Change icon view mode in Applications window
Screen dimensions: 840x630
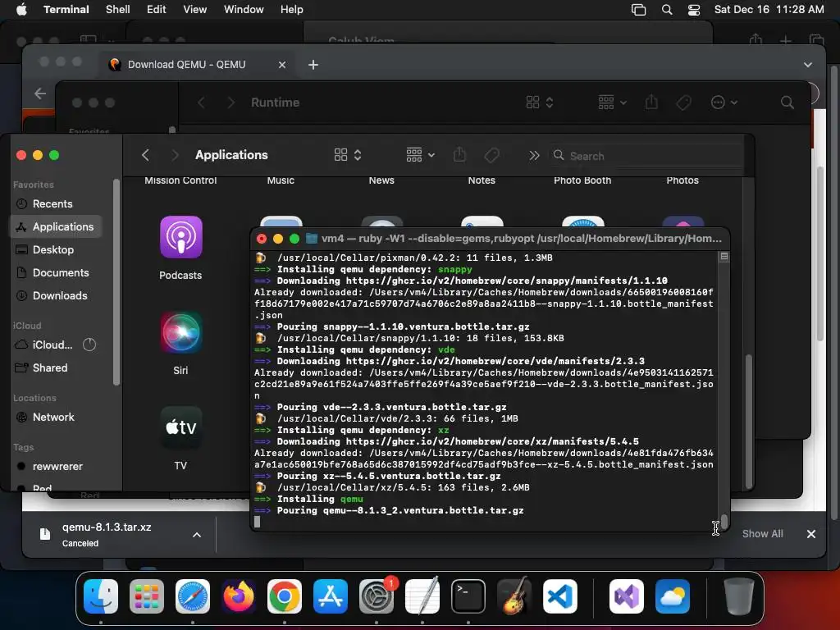click(347, 155)
